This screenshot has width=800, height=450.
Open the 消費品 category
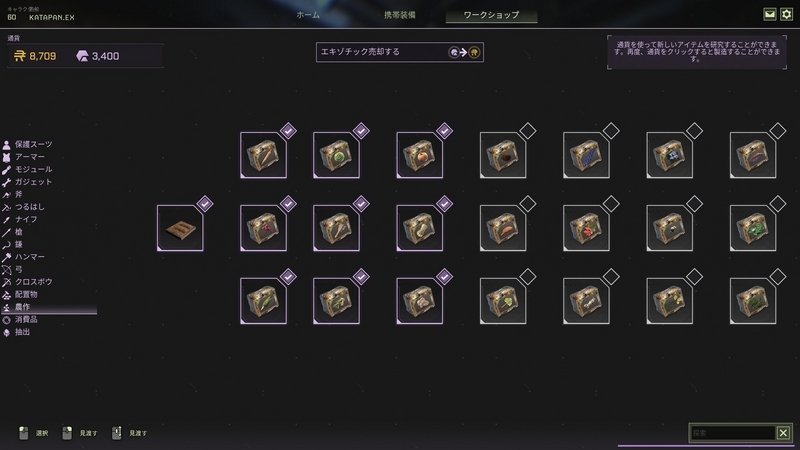26,319
